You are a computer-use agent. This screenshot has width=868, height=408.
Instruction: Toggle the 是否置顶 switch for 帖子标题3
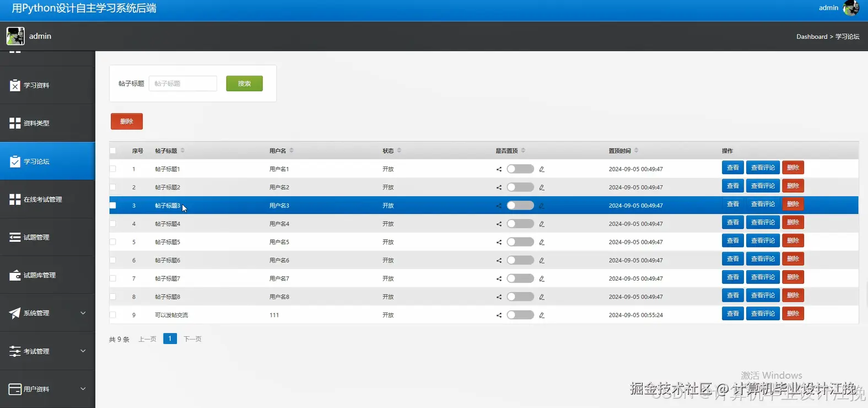pyautogui.click(x=520, y=205)
